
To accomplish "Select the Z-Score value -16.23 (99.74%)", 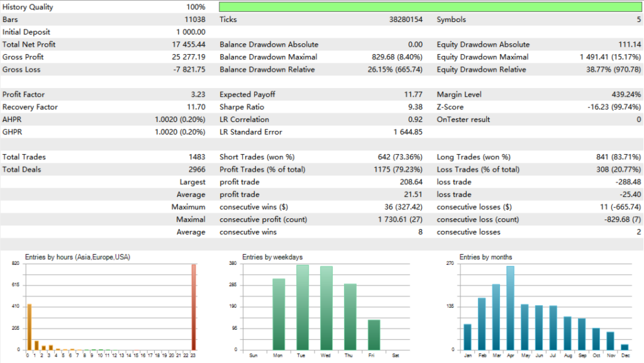I will point(614,107).
